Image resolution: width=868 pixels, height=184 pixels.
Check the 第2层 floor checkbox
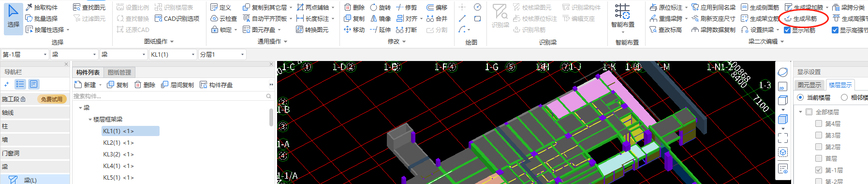[x=818, y=147]
